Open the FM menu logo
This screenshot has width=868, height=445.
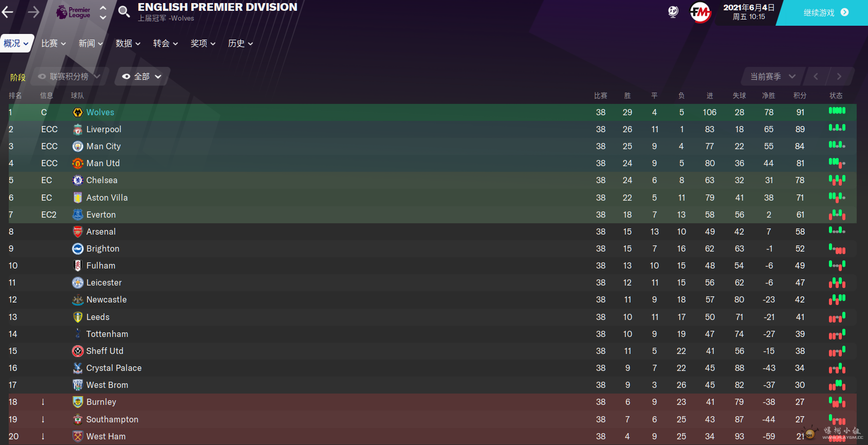(700, 12)
